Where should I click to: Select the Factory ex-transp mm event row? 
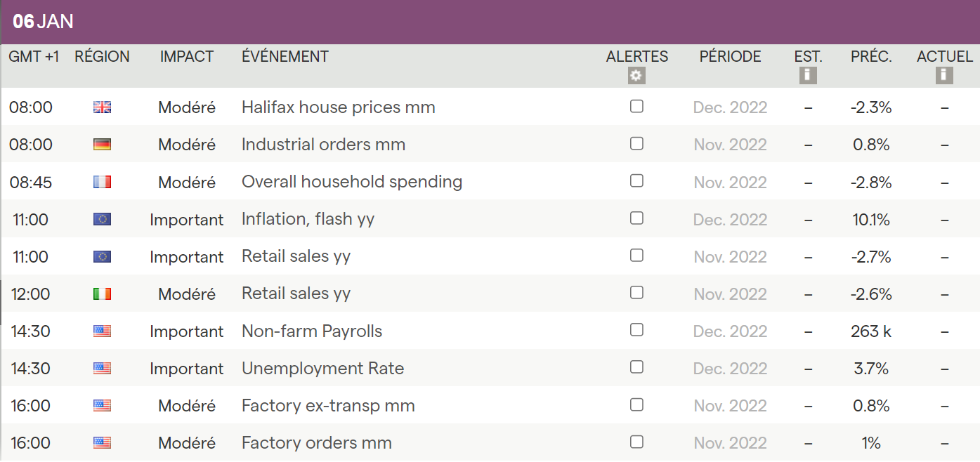[328, 406]
